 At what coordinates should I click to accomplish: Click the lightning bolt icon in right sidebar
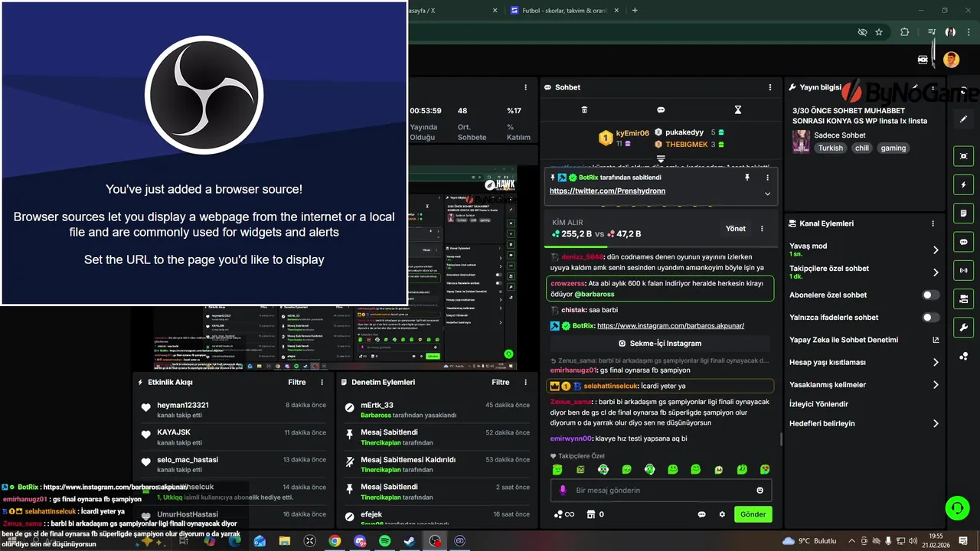[963, 184]
